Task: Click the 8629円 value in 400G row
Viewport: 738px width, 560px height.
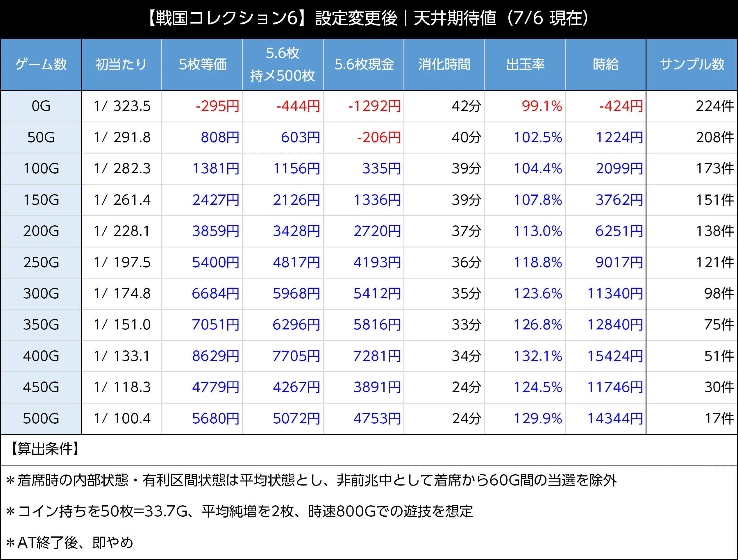Action: pyautogui.click(x=216, y=356)
